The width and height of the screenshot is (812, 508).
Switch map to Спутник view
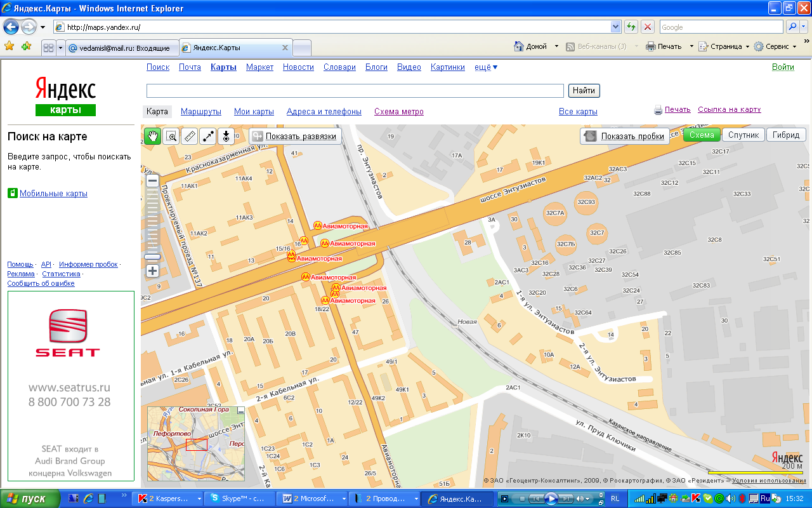pos(743,135)
